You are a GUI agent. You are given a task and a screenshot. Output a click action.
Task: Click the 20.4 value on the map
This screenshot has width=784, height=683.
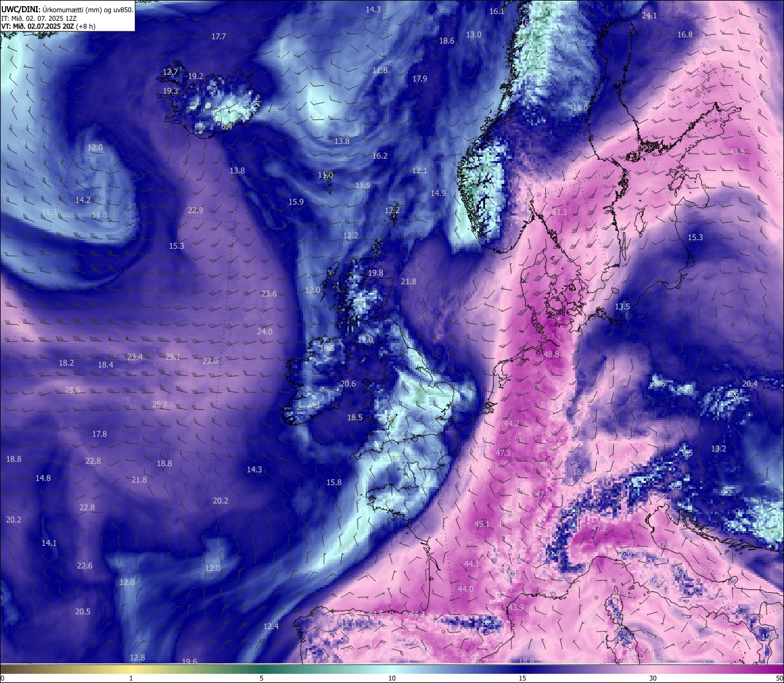(750, 384)
